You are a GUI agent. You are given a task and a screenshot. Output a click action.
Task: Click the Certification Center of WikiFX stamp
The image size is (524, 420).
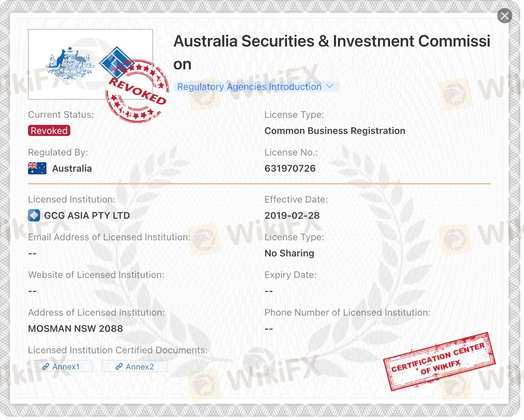439,361
